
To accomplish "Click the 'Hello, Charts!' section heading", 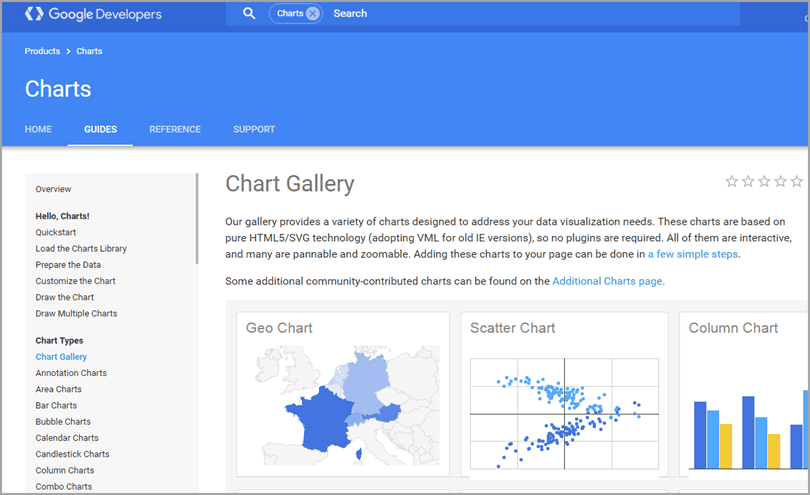I will (x=63, y=216).
